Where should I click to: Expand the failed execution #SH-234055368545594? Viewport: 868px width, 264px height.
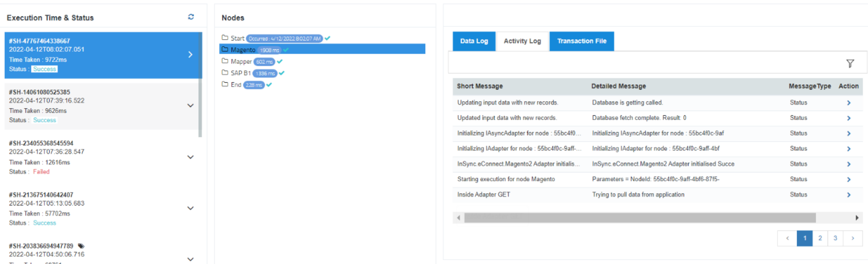pos(190,157)
